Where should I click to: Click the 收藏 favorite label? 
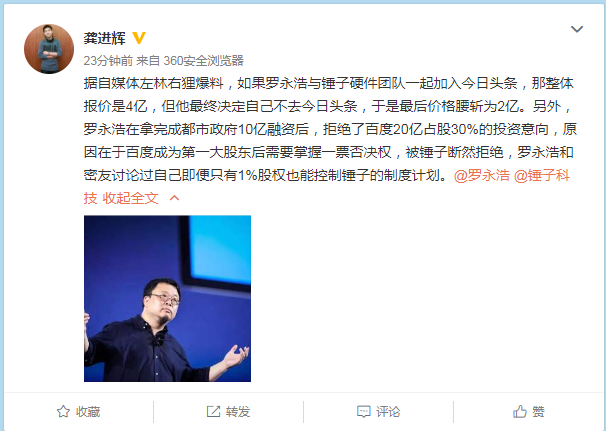point(88,412)
